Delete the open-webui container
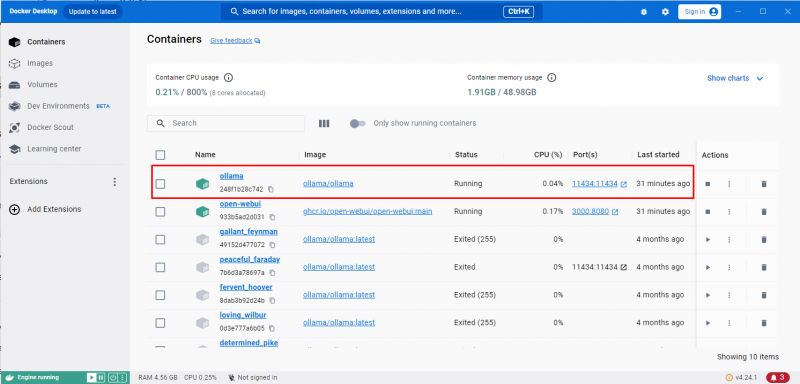 click(x=764, y=212)
